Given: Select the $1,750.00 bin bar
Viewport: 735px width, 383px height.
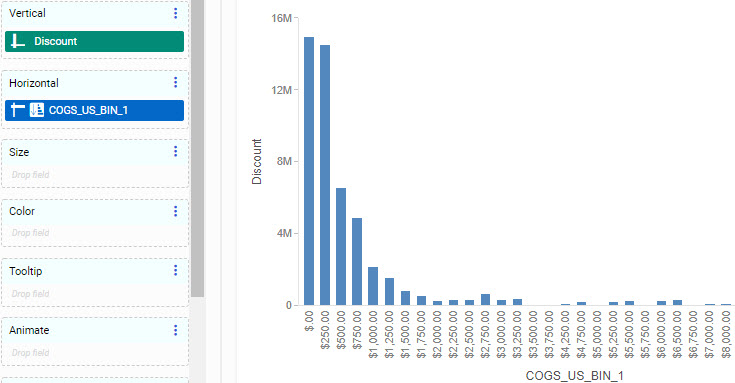Looking at the screenshot, I should [x=421, y=300].
